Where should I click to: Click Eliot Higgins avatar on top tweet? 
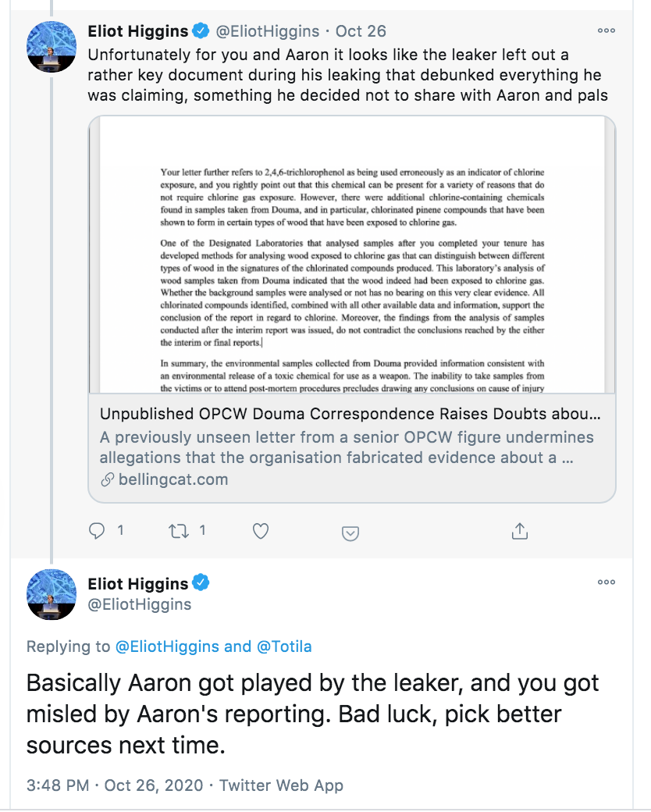coord(52,46)
